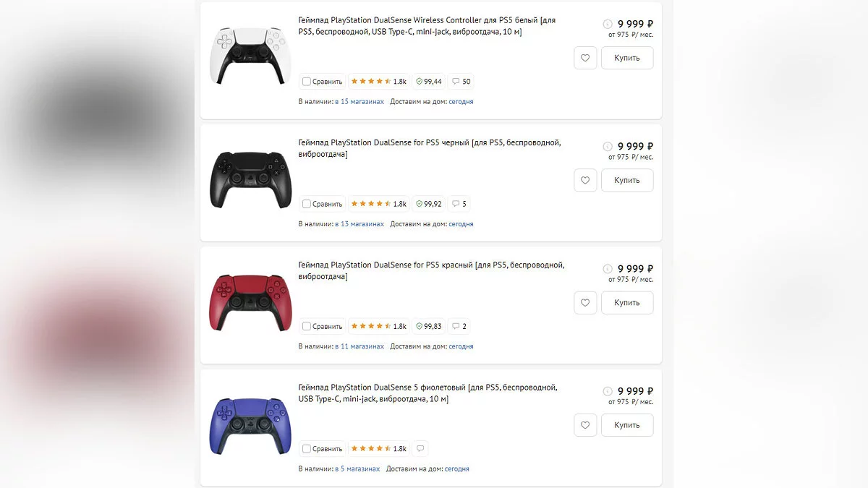Add white DualSense controller to favorites
The image size is (868, 488).
(x=585, y=58)
